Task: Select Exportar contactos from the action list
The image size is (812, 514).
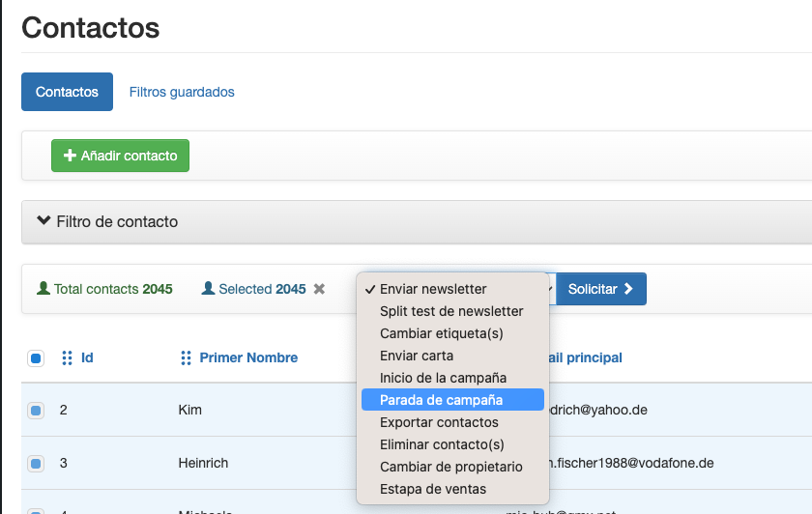Action: coord(439,422)
